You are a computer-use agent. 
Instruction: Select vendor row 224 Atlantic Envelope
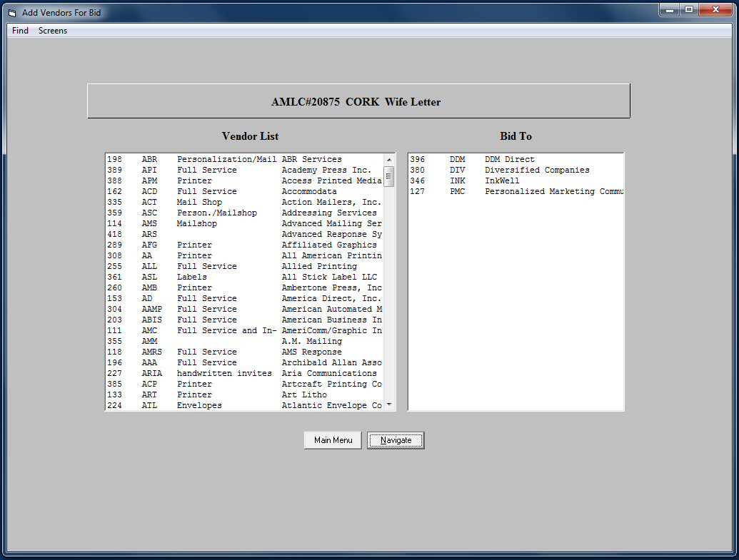(245, 405)
